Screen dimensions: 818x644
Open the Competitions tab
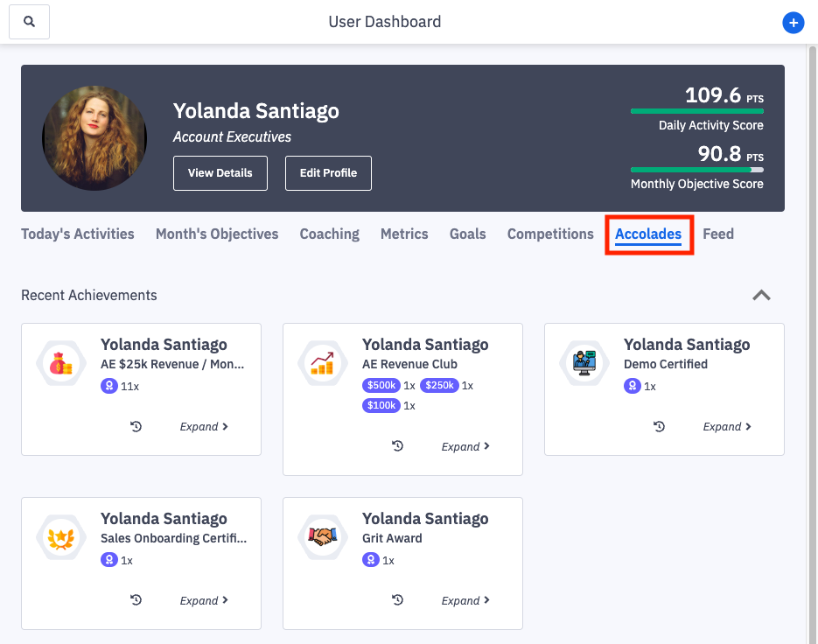550,234
